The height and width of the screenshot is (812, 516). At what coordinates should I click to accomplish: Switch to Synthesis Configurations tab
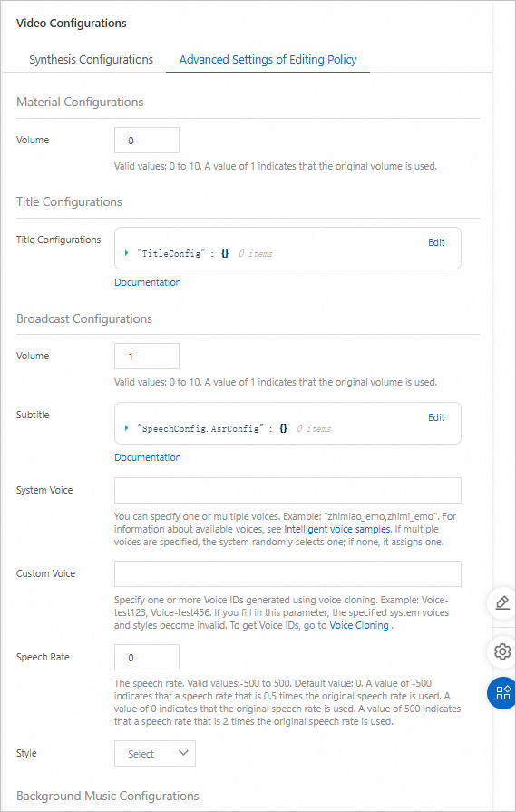click(91, 60)
